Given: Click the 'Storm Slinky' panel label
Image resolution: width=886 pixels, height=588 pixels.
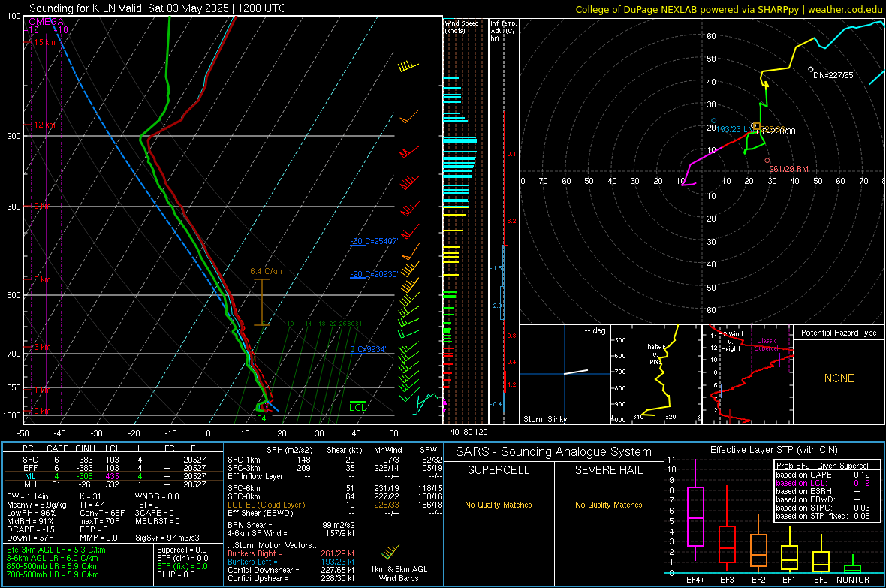Looking at the screenshot, I should [x=544, y=419].
